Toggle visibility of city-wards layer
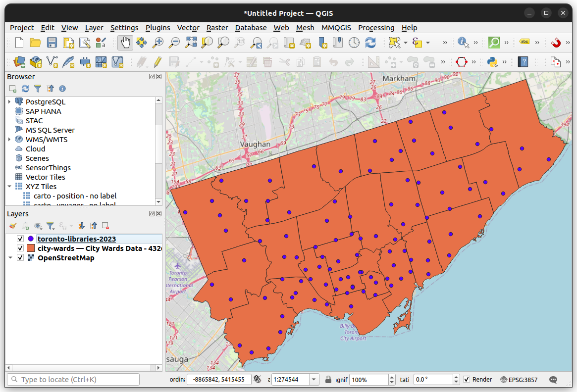The width and height of the screenshot is (577, 392). point(20,248)
